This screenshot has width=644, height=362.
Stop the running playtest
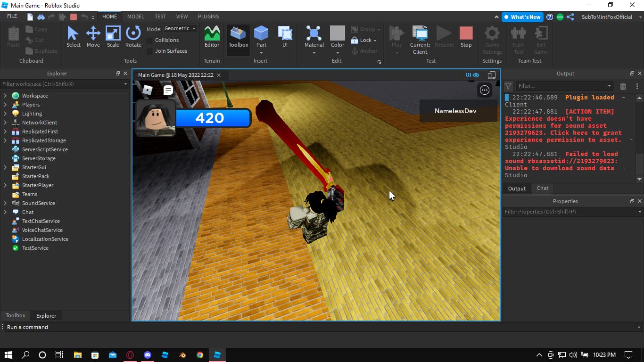point(466,37)
